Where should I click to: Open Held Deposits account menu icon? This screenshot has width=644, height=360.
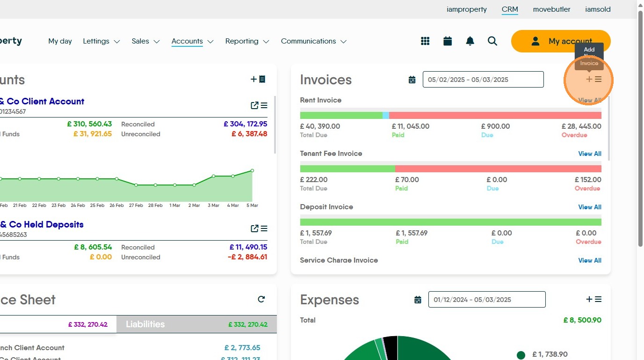tap(264, 228)
